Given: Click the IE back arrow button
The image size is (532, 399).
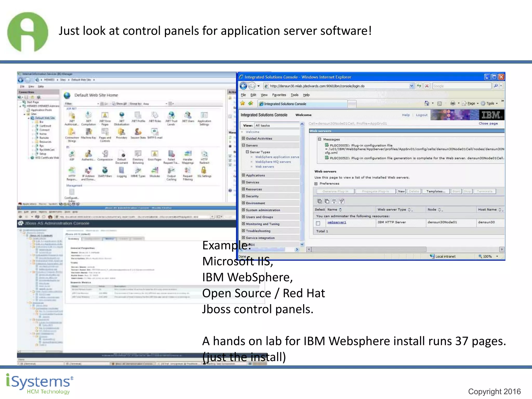Looking at the screenshot, I should tap(243, 86).
